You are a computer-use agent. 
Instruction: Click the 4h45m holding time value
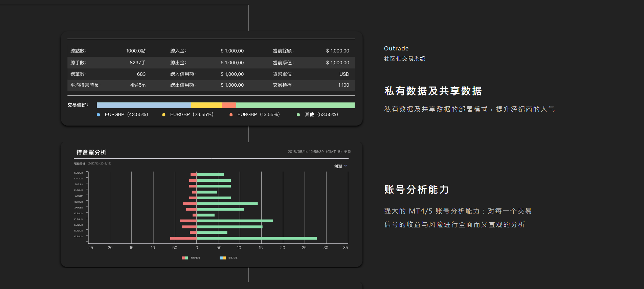pyautogui.click(x=138, y=85)
